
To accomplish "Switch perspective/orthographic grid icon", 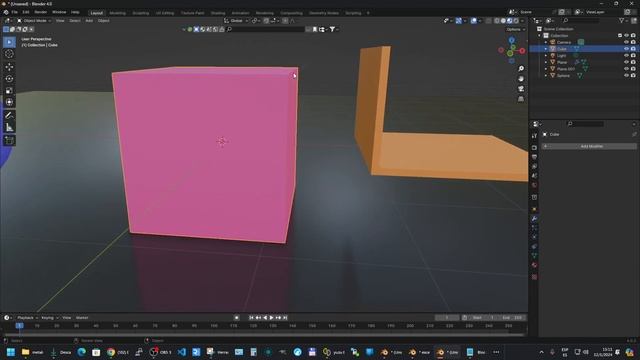I will point(521,99).
